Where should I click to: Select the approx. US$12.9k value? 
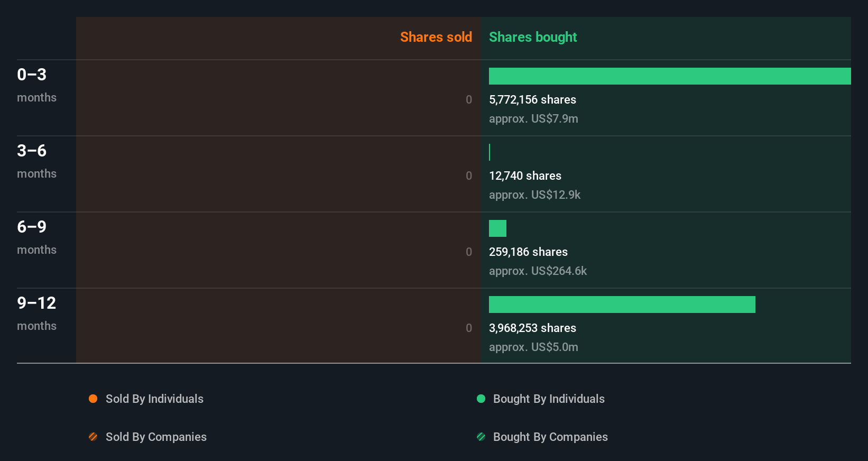coord(534,195)
